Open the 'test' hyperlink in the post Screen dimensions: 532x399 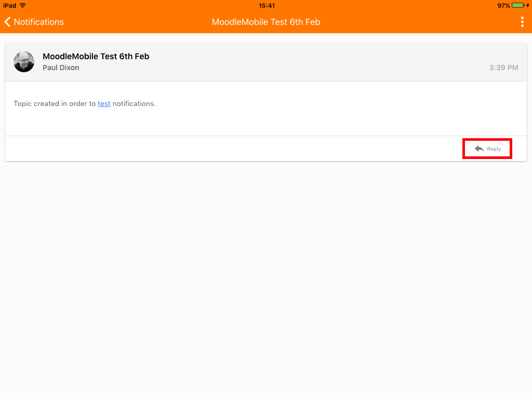pyautogui.click(x=104, y=104)
